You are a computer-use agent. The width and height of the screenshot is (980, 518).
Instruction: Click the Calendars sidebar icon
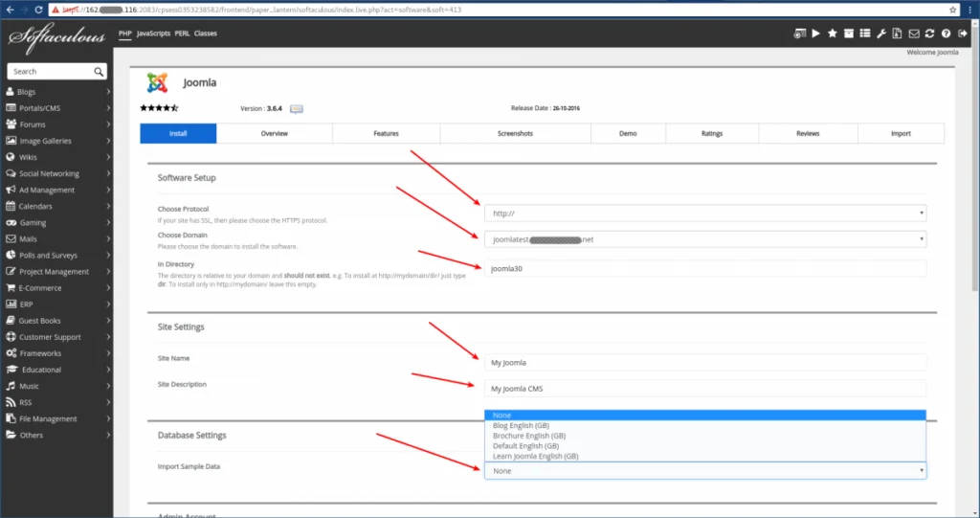(10, 206)
